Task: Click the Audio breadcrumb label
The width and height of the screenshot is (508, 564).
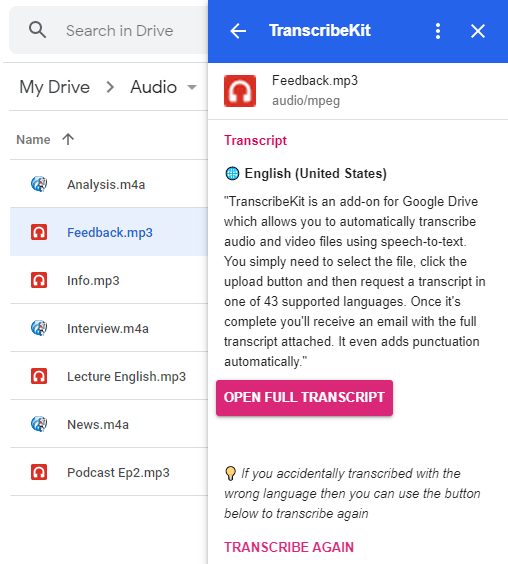Action: click(154, 87)
